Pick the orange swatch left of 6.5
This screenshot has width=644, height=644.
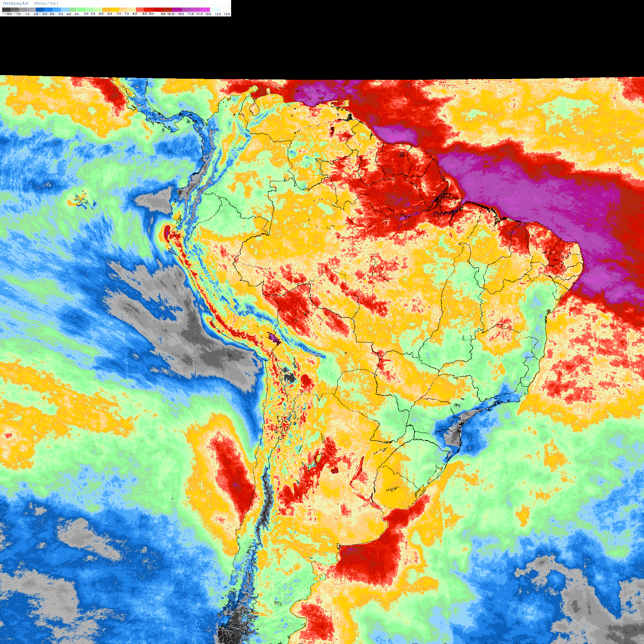106,10
